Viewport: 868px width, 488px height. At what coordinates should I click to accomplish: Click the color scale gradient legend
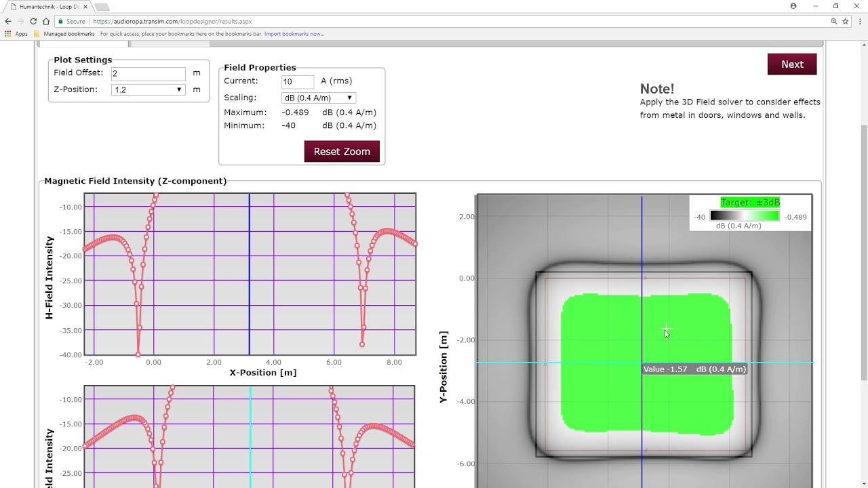coord(744,216)
